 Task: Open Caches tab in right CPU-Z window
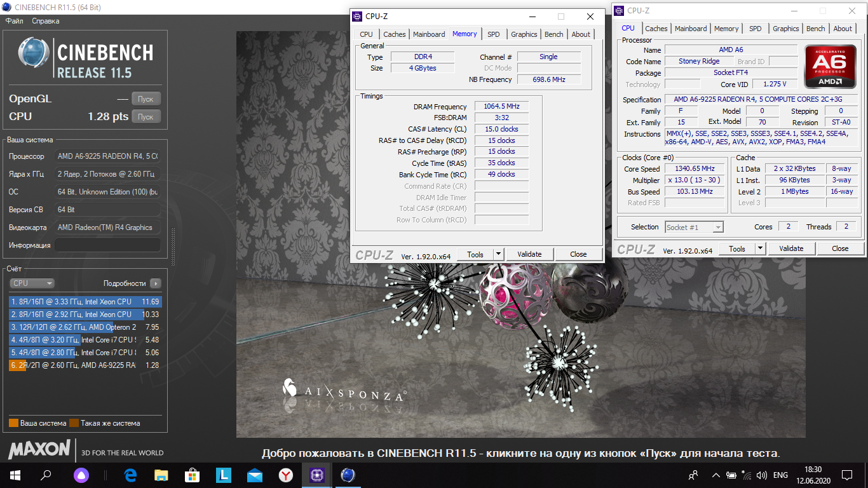point(656,29)
